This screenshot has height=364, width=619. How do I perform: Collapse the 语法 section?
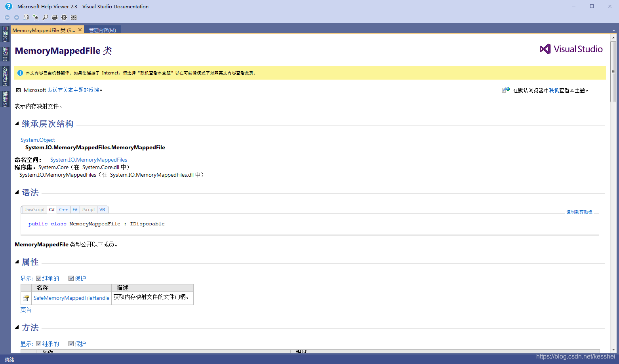click(x=17, y=192)
